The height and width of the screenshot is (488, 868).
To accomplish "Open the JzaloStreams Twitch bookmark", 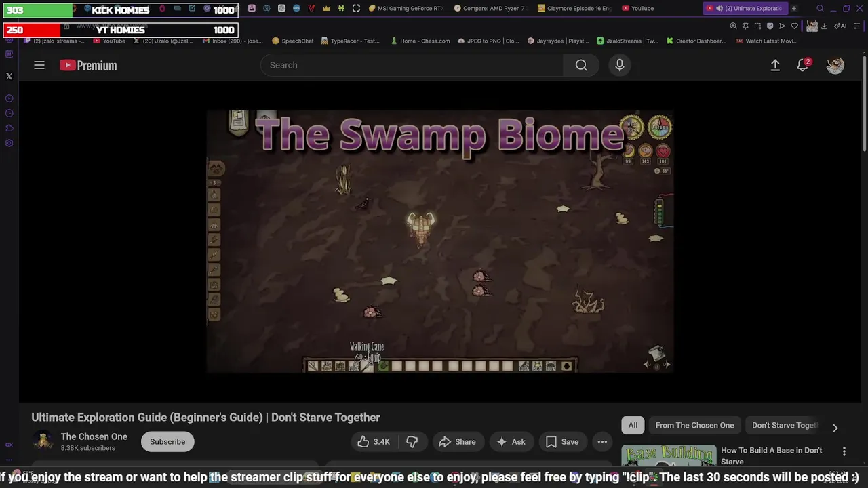I will pos(627,41).
